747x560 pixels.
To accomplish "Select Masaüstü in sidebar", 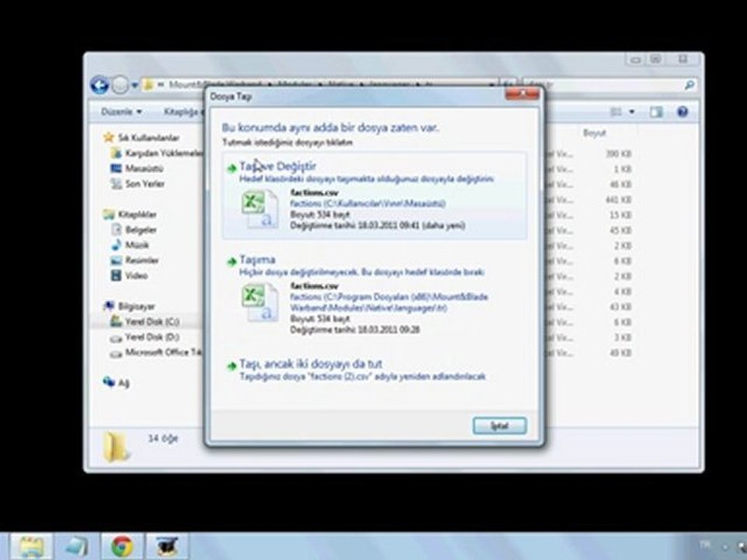I will pos(137,168).
